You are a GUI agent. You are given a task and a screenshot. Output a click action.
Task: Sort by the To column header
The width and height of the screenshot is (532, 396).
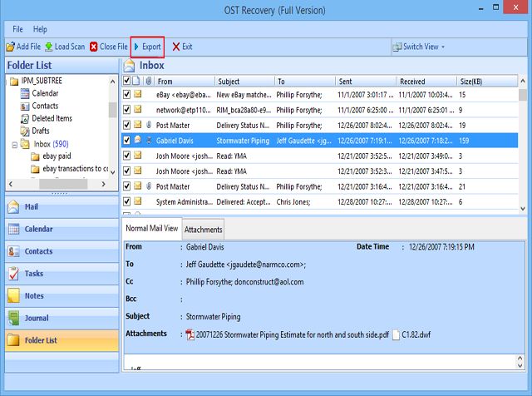(305, 82)
